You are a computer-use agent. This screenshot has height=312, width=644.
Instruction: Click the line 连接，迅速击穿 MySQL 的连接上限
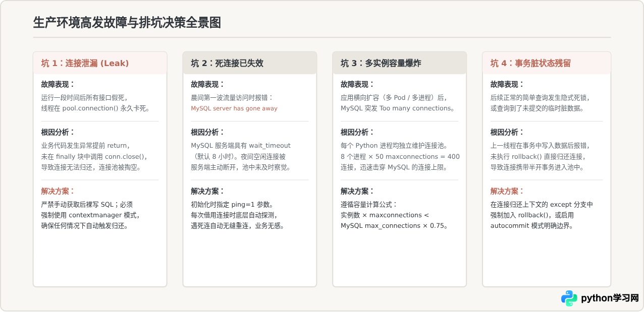point(394,167)
